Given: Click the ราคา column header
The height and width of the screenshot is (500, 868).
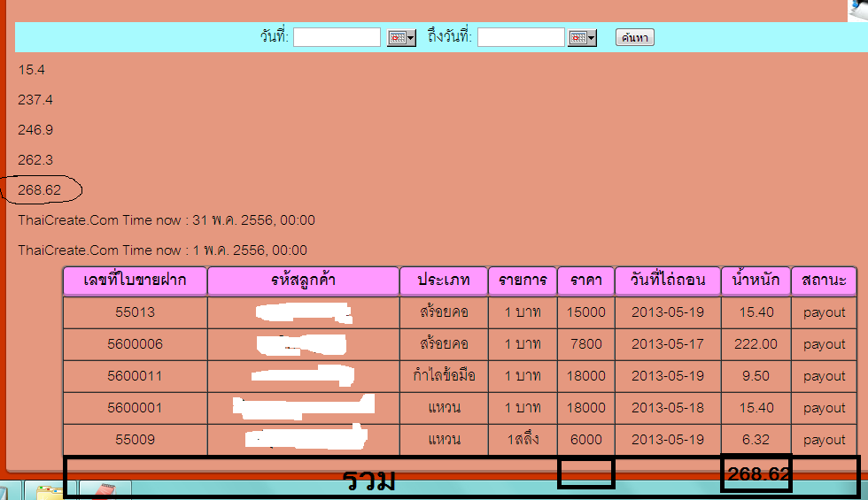Looking at the screenshot, I should 586,281.
